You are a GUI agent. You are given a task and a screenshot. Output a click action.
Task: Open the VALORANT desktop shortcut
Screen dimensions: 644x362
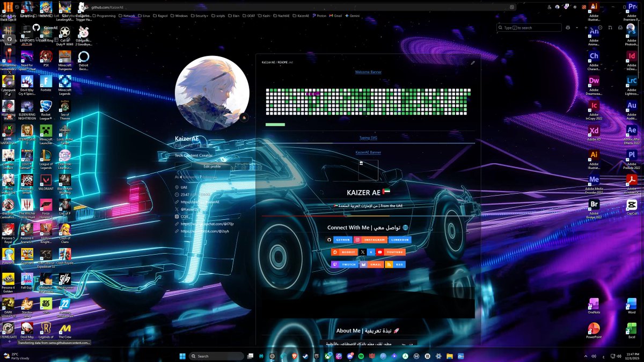(x=46, y=183)
